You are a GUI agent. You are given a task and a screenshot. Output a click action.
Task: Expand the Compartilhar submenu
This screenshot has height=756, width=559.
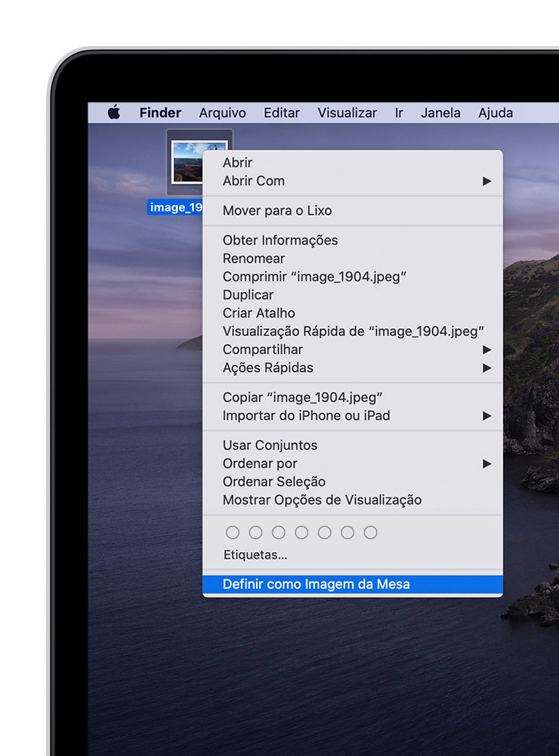[x=486, y=349]
